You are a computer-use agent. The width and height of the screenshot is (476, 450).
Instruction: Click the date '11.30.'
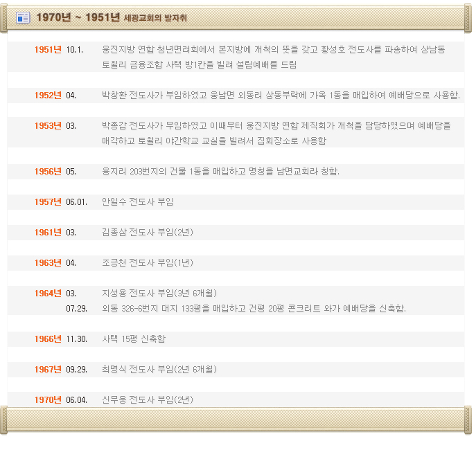(x=76, y=339)
